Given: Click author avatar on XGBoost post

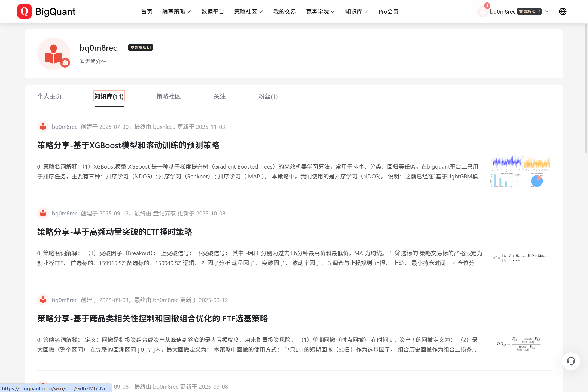Looking at the screenshot, I should click(43, 127).
